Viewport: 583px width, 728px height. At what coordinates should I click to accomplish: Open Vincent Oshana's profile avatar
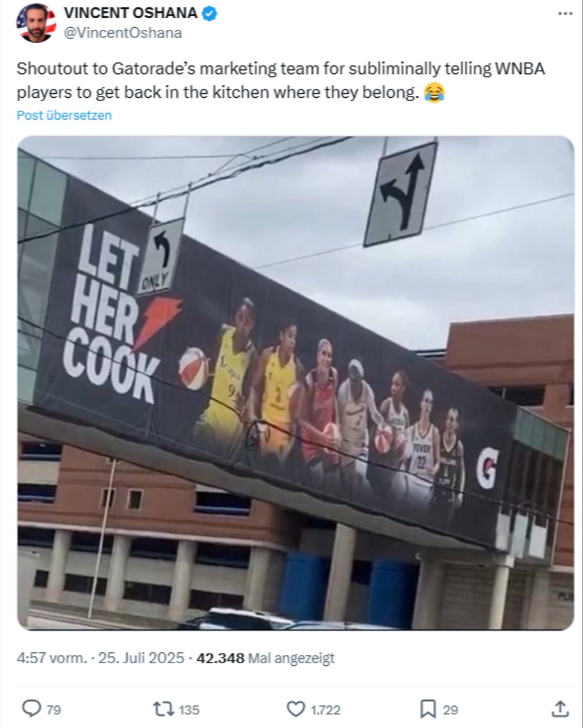36,23
